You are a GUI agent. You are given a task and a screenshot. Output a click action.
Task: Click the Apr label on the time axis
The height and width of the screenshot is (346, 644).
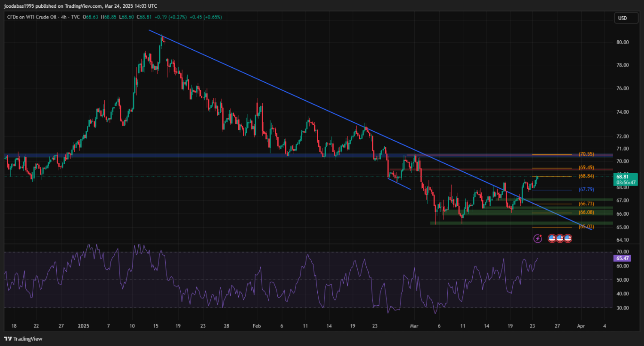[581, 326]
